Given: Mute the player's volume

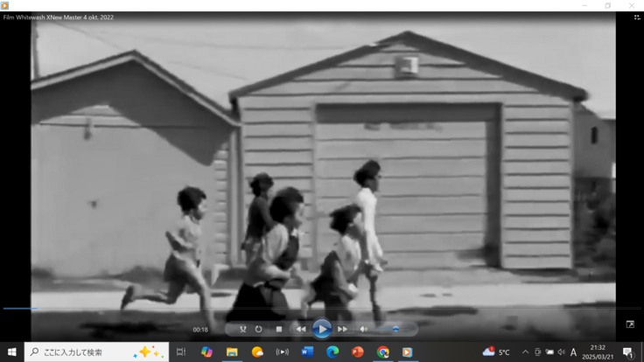Looking at the screenshot, I should click(x=364, y=329).
